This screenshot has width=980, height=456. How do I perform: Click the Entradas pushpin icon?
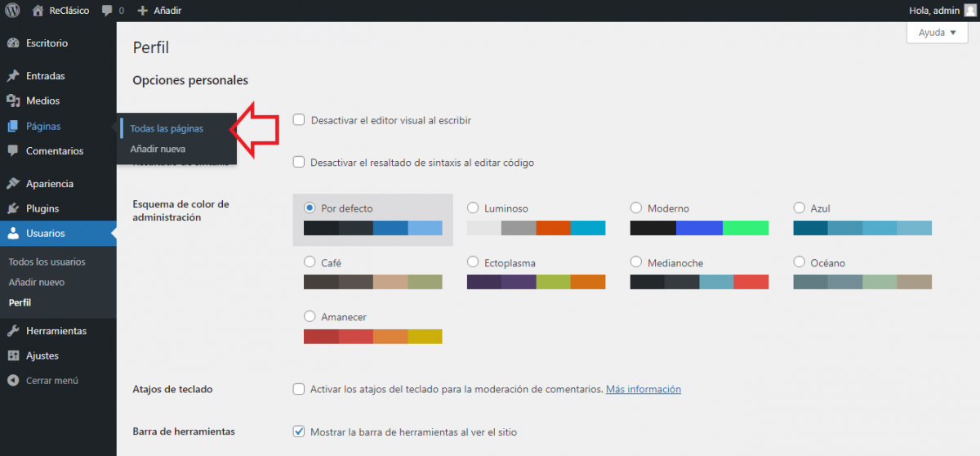(x=12, y=76)
